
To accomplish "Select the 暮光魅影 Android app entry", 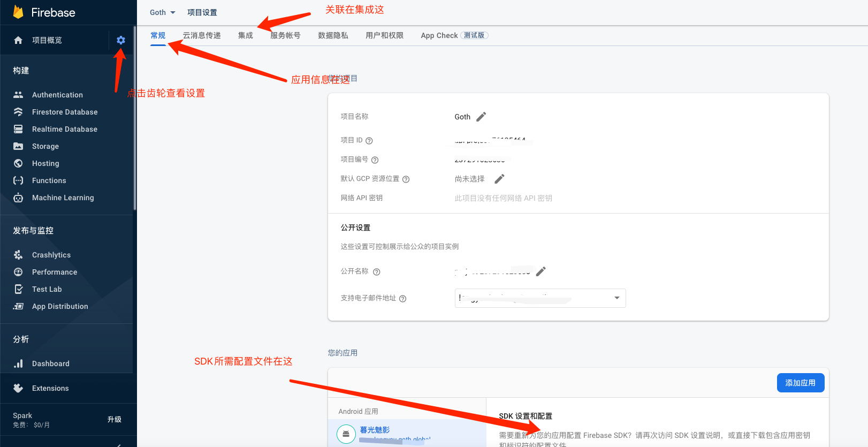I will click(x=407, y=433).
